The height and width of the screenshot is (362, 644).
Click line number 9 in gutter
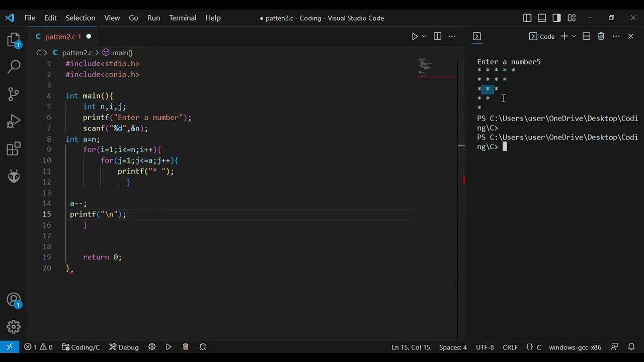[x=49, y=149]
